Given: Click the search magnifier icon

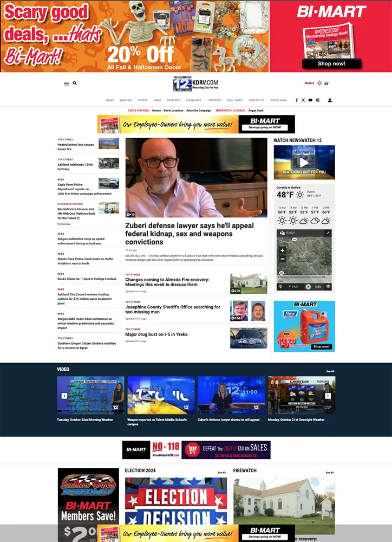Looking at the screenshot, I should coord(75,83).
